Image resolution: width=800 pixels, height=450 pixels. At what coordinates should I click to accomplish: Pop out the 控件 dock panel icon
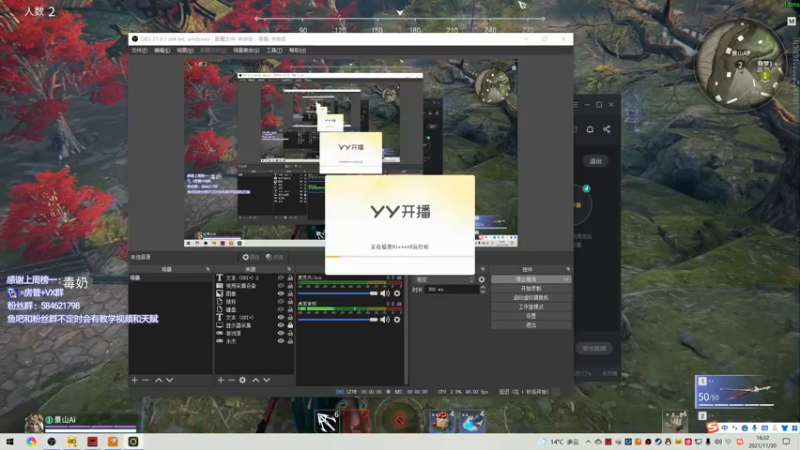click(x=568, y=269)
